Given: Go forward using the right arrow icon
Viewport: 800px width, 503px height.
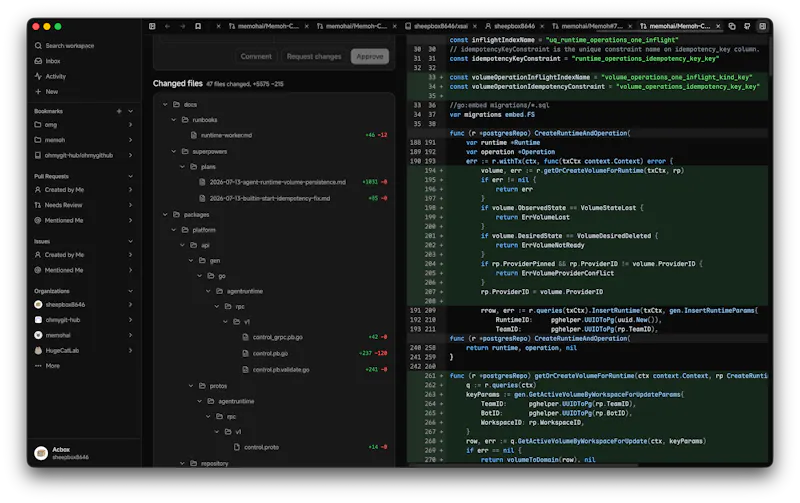Looking at the screenshot, I should [183, 26].
